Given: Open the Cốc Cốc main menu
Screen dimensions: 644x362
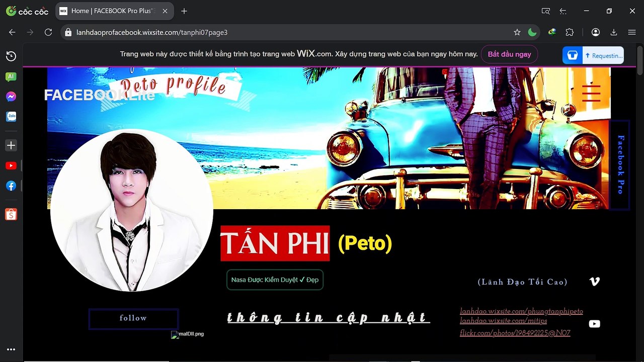Looking at the screenshot, I should click(x=632, y=32).
